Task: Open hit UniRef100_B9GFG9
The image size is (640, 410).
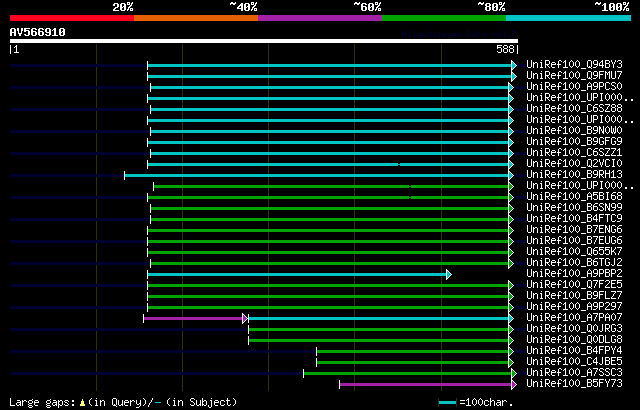Action: 574,142
